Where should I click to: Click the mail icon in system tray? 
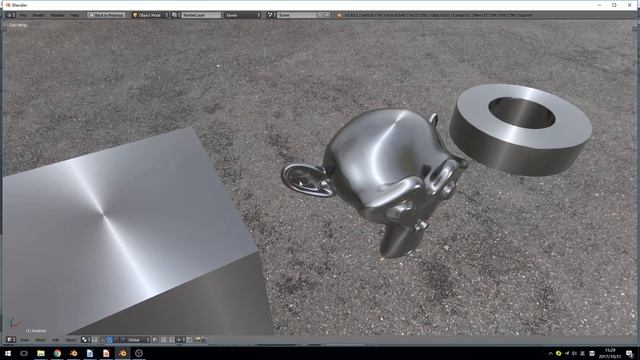tap(591, 353)
